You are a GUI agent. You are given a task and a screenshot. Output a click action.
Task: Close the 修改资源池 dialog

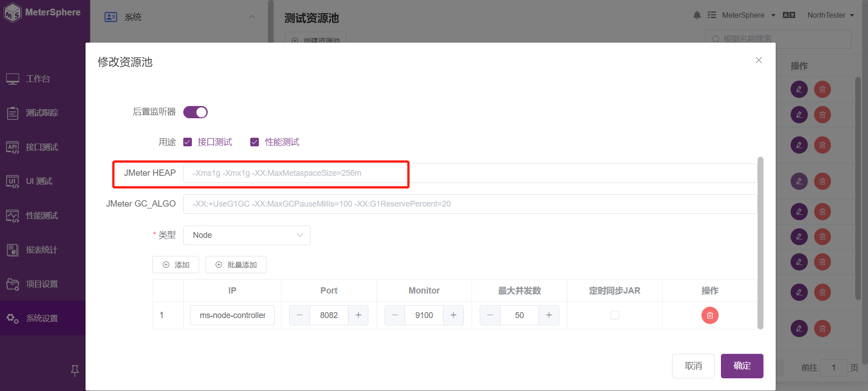coord(759,60)
